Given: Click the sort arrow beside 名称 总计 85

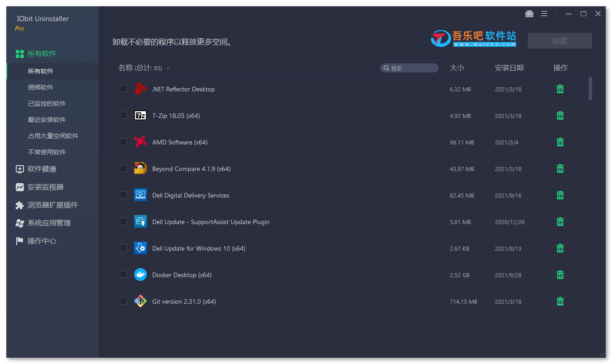Looking at the screenshot, I should point(168,68).
